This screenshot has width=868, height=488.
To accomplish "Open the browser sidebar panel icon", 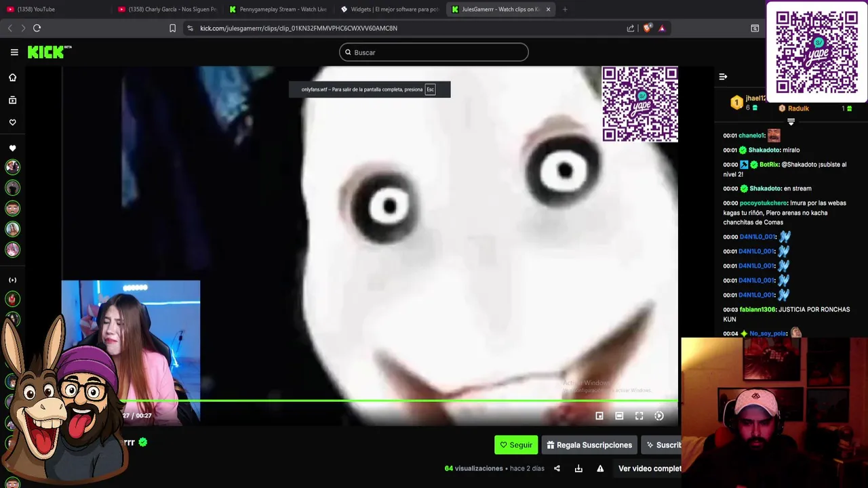I will [x=755, y=28].
